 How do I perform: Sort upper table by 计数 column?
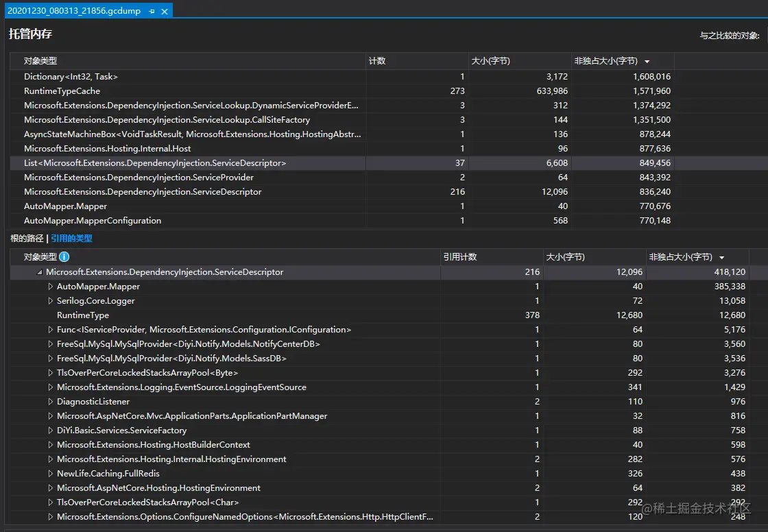pos(377,61)
